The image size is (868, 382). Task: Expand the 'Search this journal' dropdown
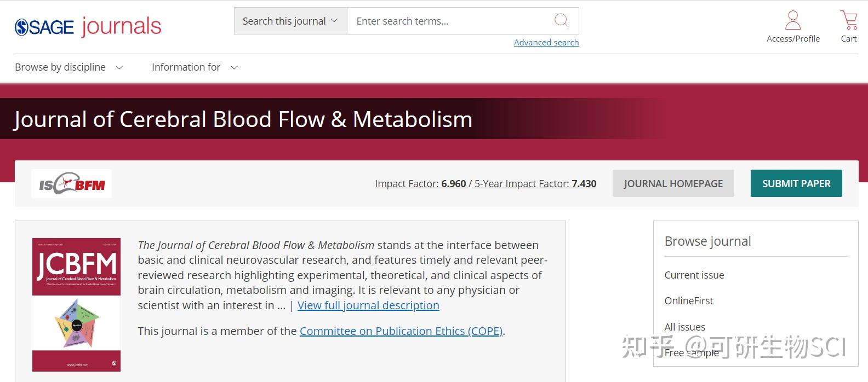[290, 21]
